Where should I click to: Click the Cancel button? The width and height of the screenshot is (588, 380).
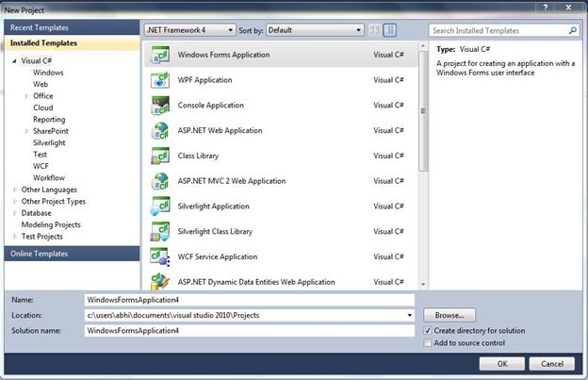tap(551, 363)
